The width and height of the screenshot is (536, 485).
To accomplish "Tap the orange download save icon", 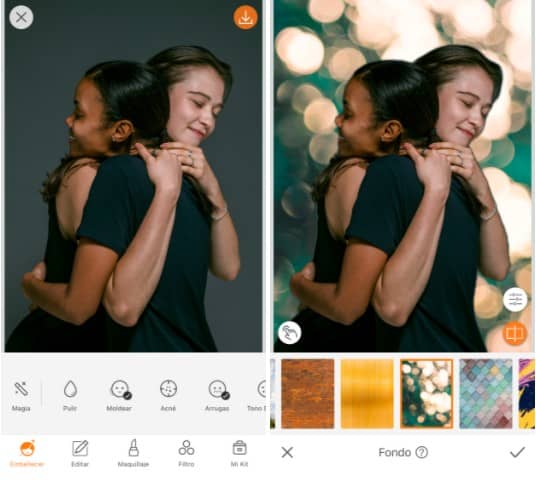I will pos(245,17).
